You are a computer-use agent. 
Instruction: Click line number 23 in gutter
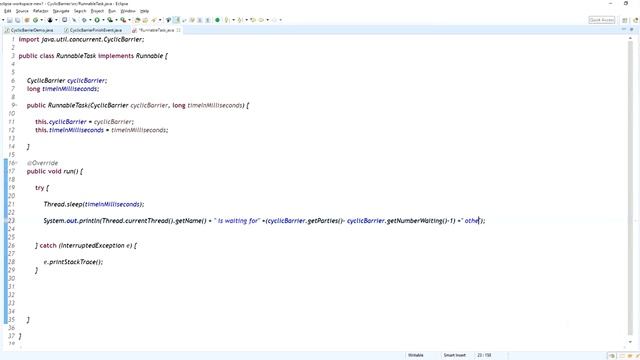coord(11,220)
